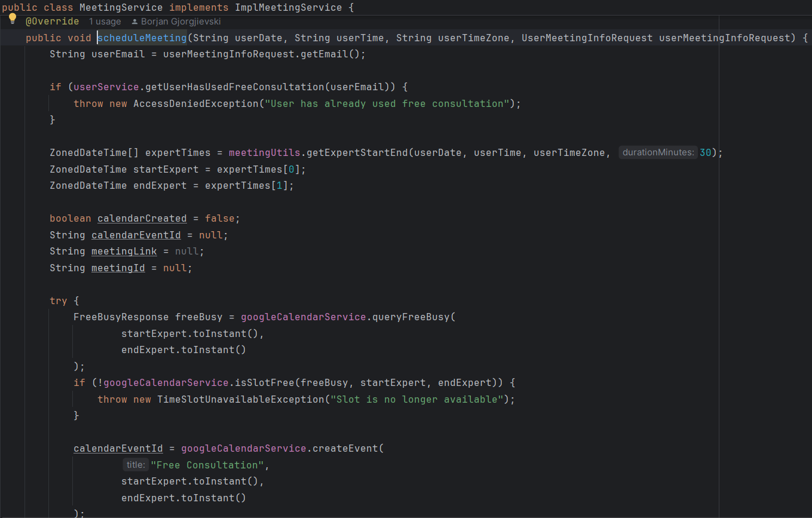Click the try keyword
Screen dimensions: 812x518
58,301
